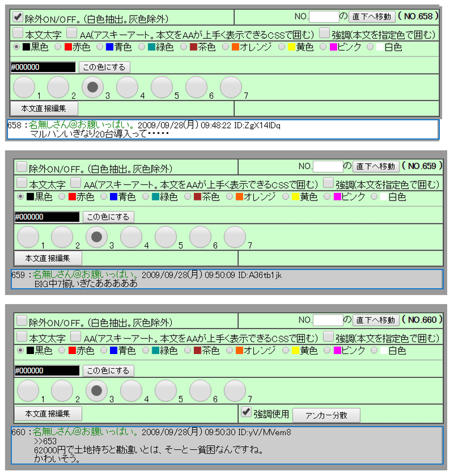Select round radio button 7 for post 660

235,390
